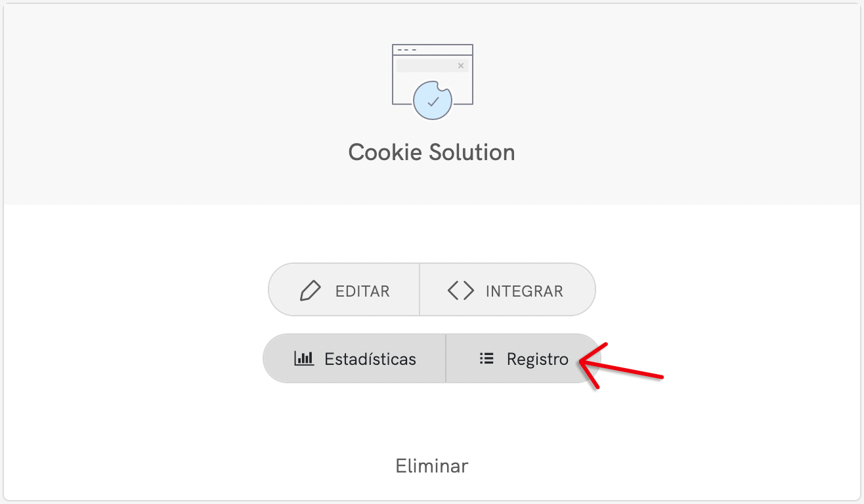
Task: Select the INTEGRAR text label
Action: coord(525,291)
